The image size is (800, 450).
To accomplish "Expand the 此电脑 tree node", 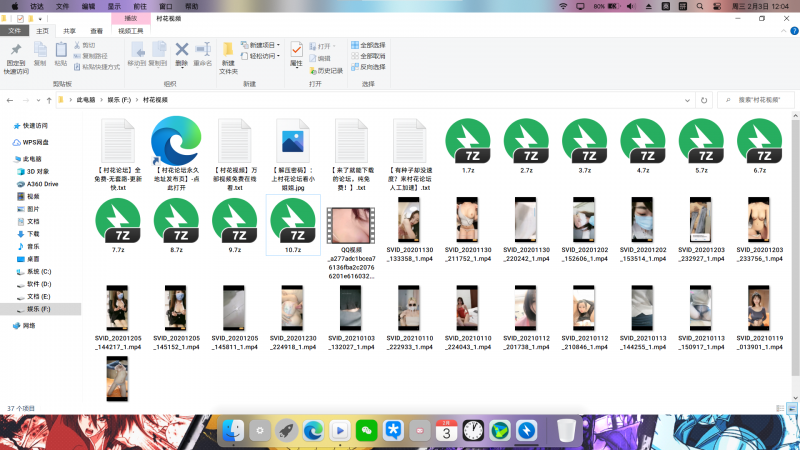I will click(7, 158).
